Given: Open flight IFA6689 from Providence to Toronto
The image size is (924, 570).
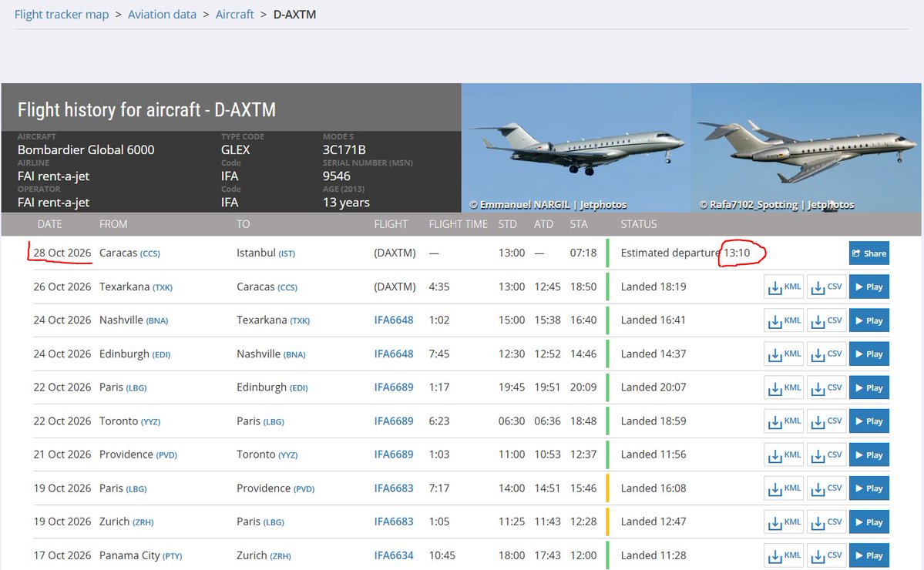Looking at the screenshot, I should [394, 454].
